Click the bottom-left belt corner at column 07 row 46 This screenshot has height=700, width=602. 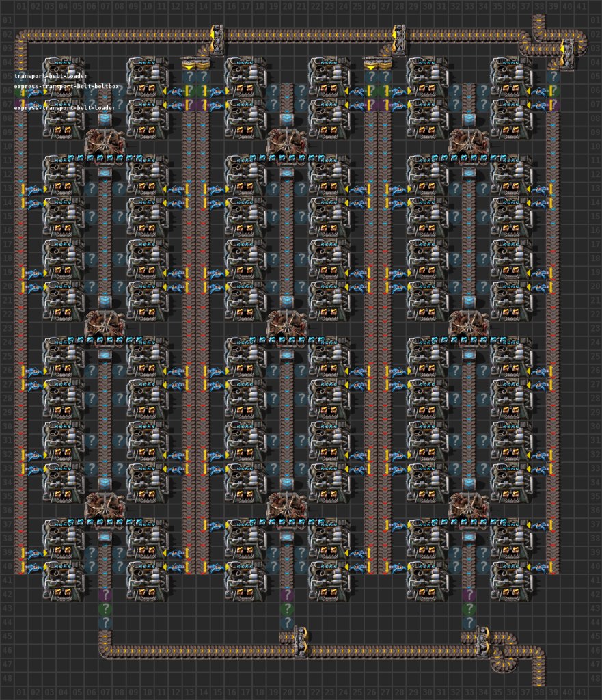(x=105, y=651)
